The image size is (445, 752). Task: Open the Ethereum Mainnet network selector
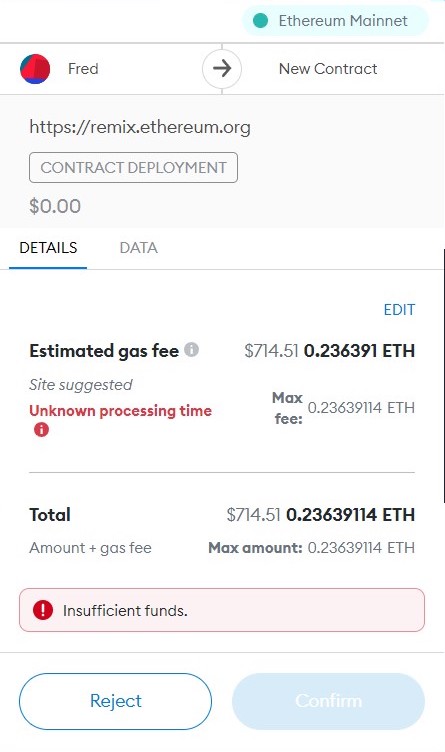[x=335, y=21]
